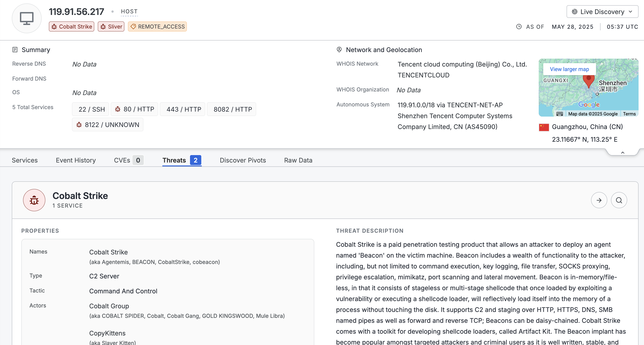Open the Discover Pivots tab
This screenshot has width=644, height=345.
(x=243, y=160)
